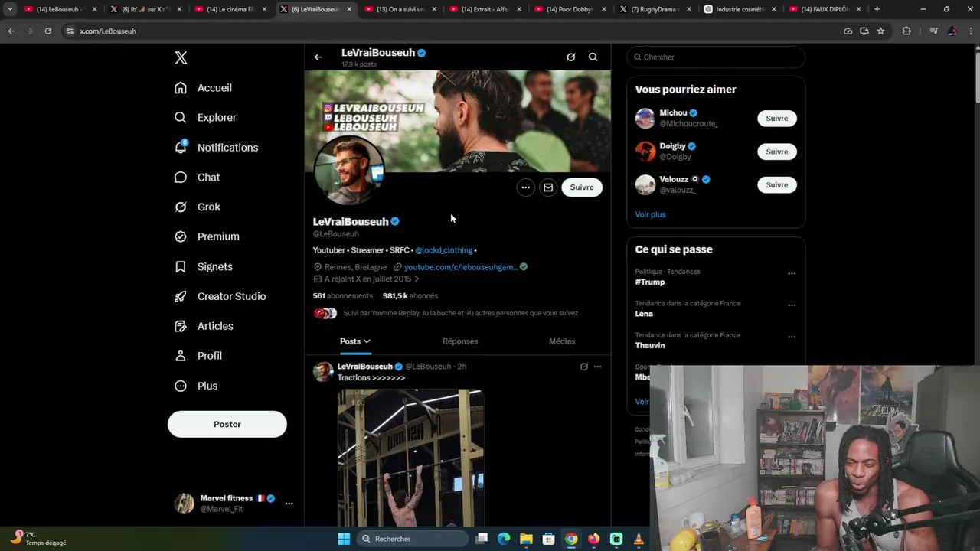Viewport: 980px width, 551px height.
Task: Open options dots for Léna trend
Action: pos(792,305)
